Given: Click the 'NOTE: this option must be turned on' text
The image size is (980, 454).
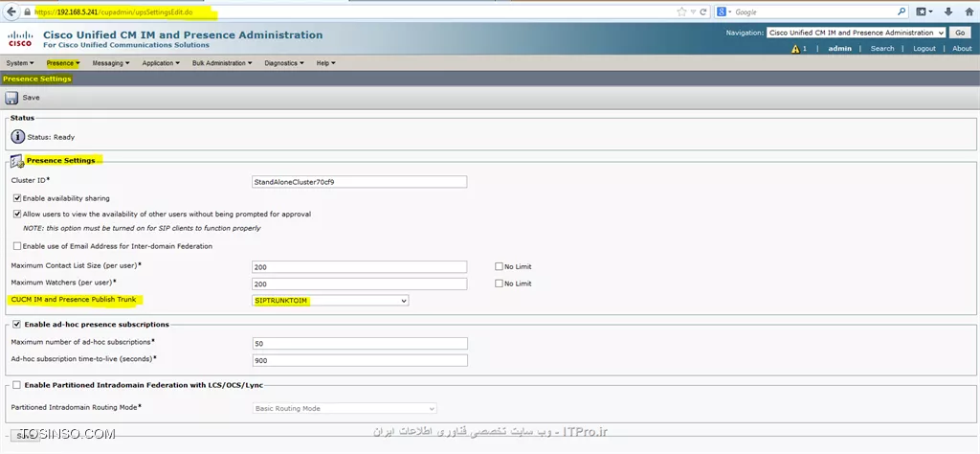Looking at the screenshot, I should tap(142, 228).
